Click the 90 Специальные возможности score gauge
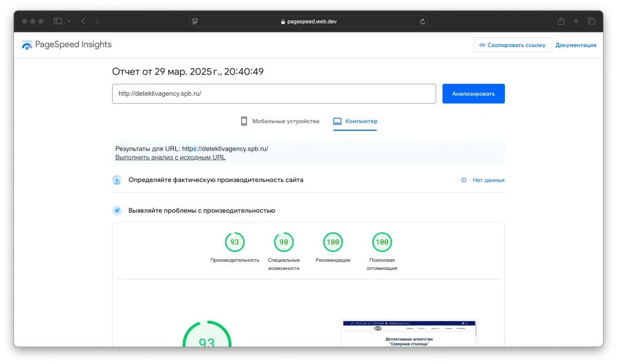 click(x=284, y=242)
